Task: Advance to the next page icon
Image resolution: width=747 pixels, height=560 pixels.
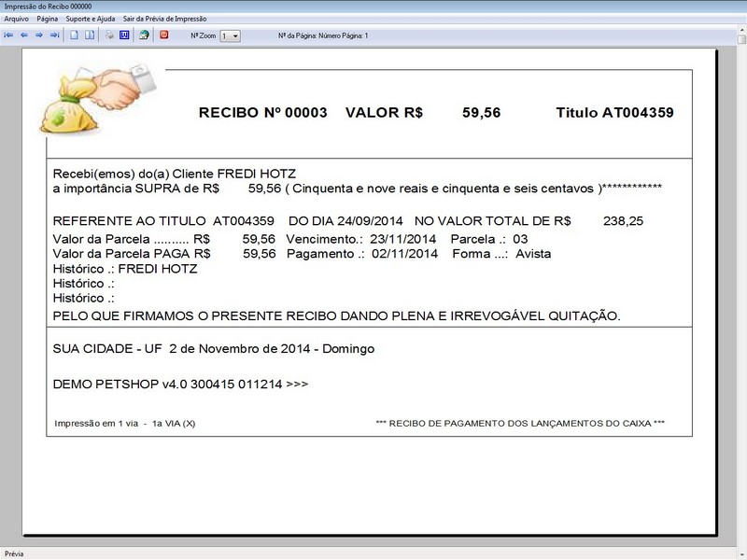Action: [x=38, y=36]
